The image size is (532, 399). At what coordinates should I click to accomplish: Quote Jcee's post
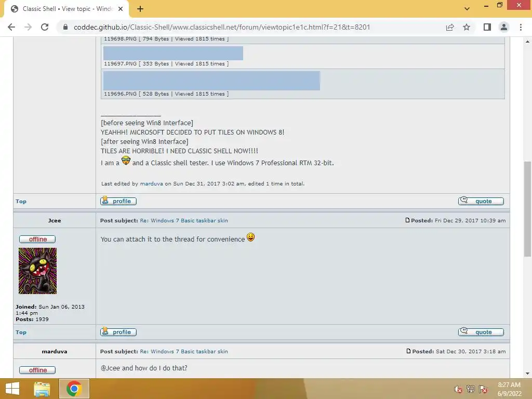tap(481, 332)
